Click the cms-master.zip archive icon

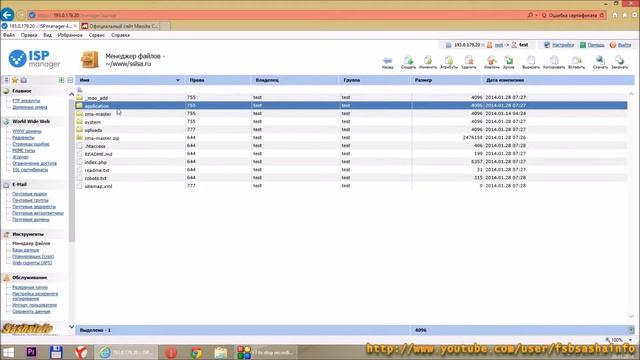(x=80, y=138)
